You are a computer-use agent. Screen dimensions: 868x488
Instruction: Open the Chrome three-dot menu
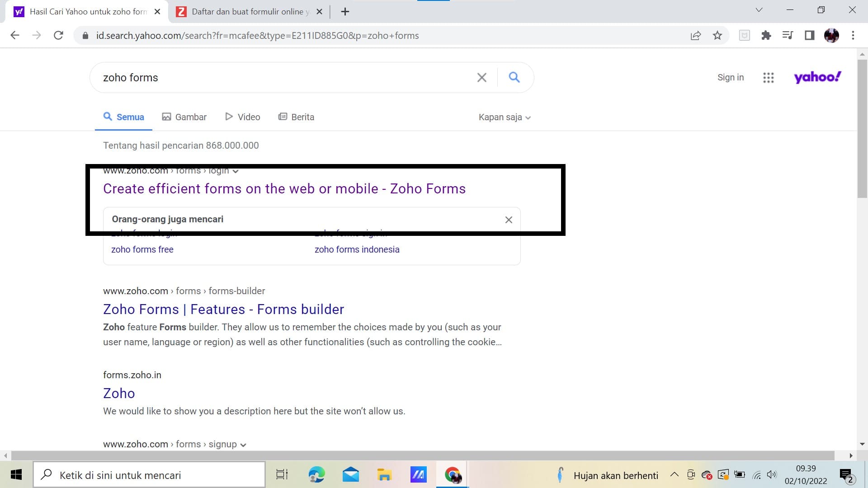[x=853, y=35]
